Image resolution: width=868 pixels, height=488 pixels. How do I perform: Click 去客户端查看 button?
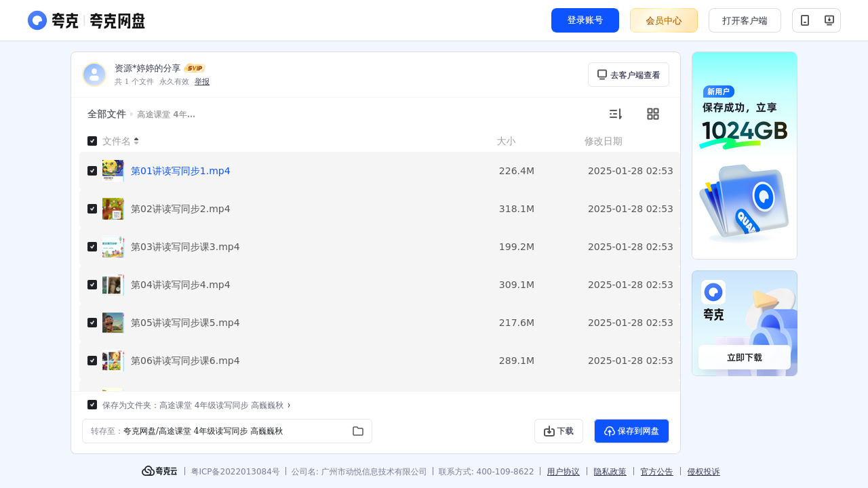click(x=629, y=75)
